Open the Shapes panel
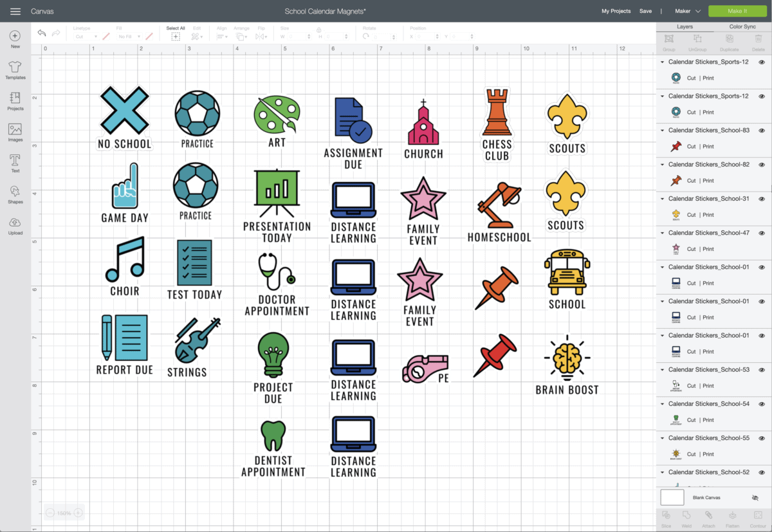The image size is (772, 532). click(15, 193)
